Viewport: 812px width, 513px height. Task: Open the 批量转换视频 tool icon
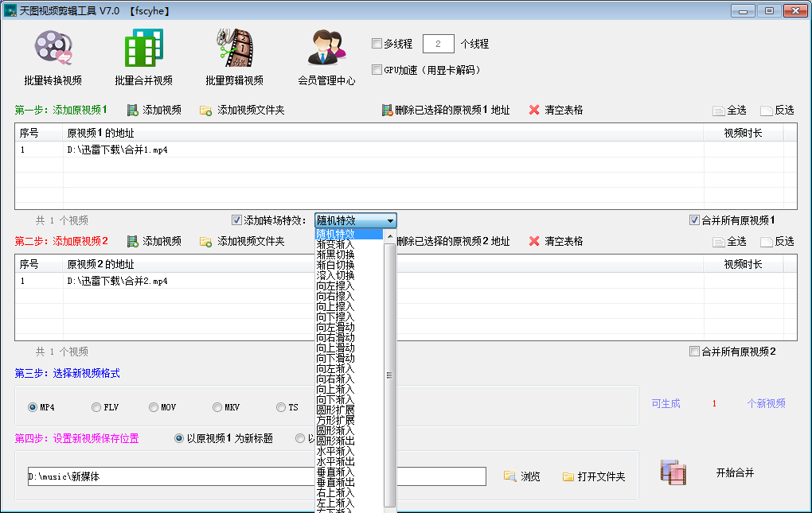point(53,48)
